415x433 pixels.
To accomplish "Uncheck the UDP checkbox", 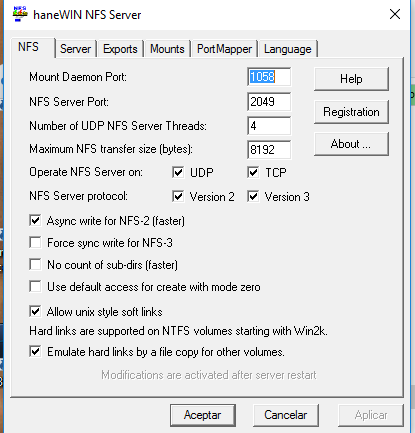I will tap(178, 172).
